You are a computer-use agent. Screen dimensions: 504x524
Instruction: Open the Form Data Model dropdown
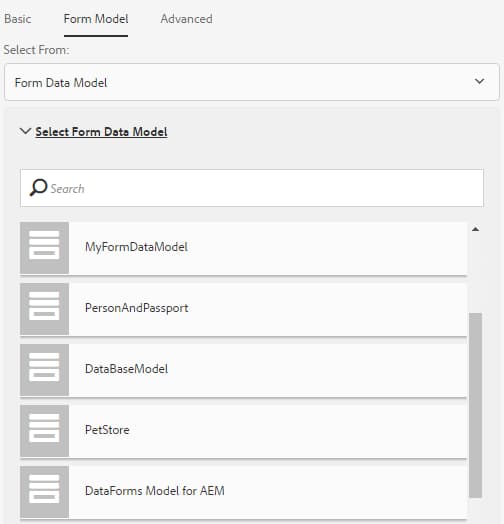[252, 82]
